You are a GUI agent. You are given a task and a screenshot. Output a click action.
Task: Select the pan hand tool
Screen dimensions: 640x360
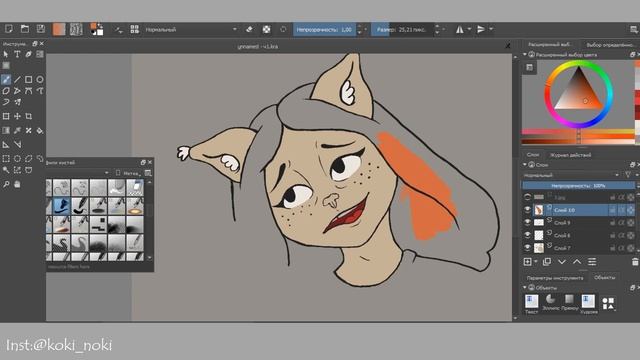tap(17, 184)
